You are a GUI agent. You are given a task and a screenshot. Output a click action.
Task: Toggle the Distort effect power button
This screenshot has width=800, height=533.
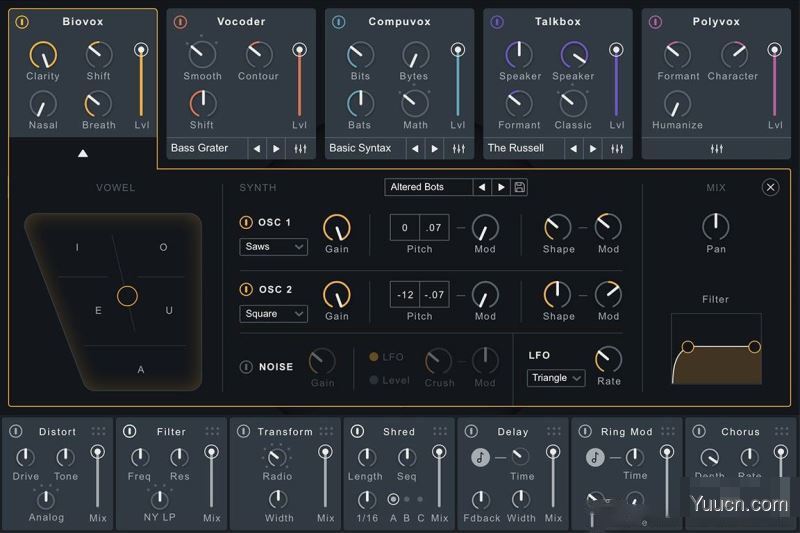coord(16,432)
